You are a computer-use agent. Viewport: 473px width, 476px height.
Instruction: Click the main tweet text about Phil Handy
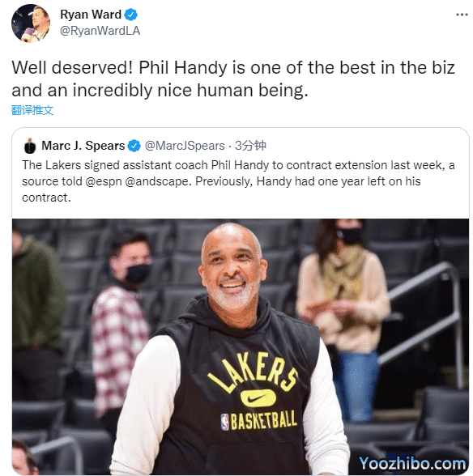pyautogui.click(x=233, y=79)
